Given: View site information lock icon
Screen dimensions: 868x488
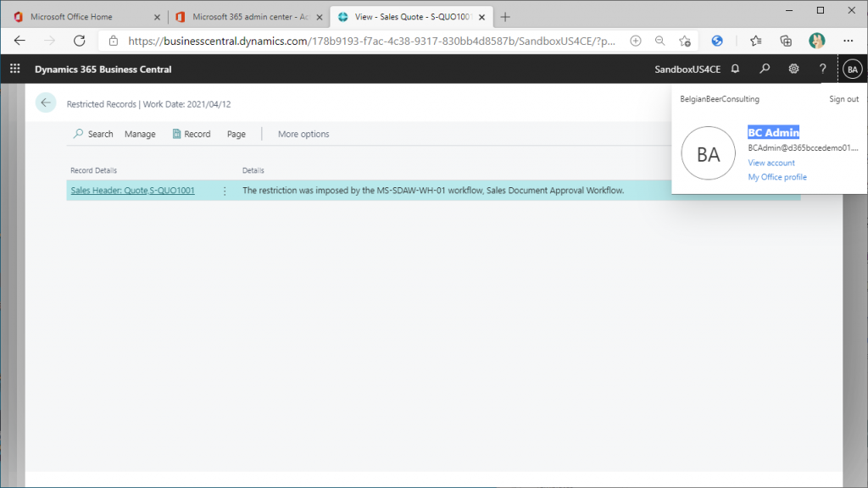Looking at the screenshot, I should click(x=114, y=41).
